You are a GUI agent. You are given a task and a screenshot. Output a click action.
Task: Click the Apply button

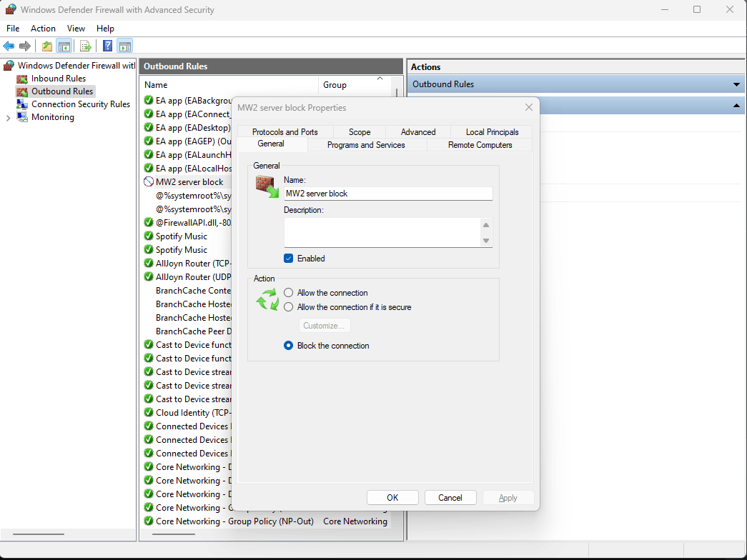point(508,498)
